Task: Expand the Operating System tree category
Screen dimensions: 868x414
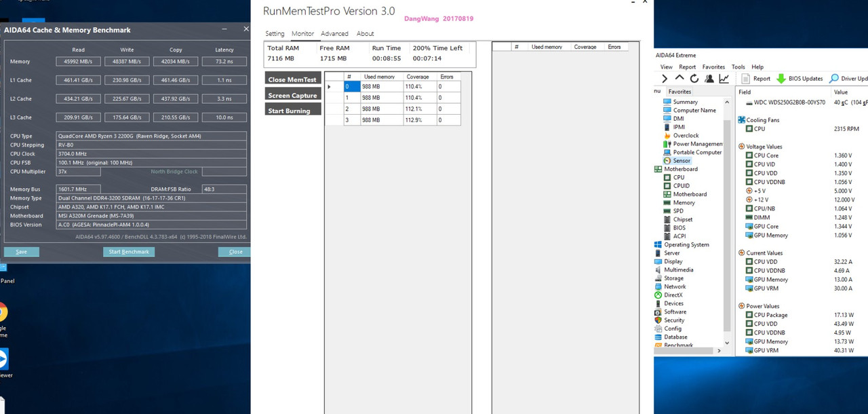Action: click(682, 244)
